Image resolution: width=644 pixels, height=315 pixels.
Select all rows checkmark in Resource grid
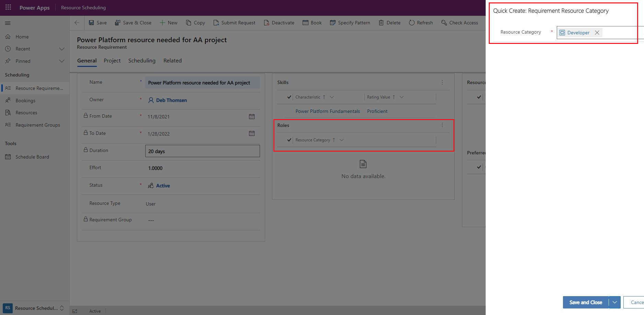pyautogui.click(x=479, y=97)
